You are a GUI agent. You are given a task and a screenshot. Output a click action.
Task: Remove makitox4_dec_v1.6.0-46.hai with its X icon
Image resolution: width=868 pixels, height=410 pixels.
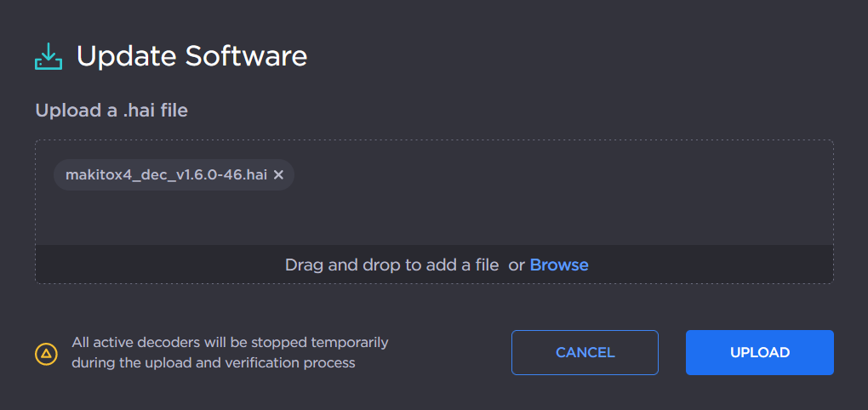pyautogui.click(x=278, y=175)
